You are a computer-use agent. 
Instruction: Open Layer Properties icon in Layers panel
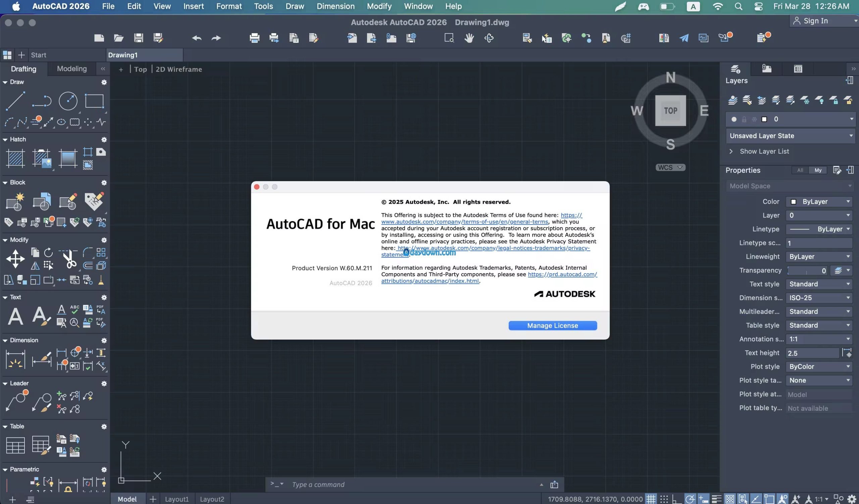point(732,100)
